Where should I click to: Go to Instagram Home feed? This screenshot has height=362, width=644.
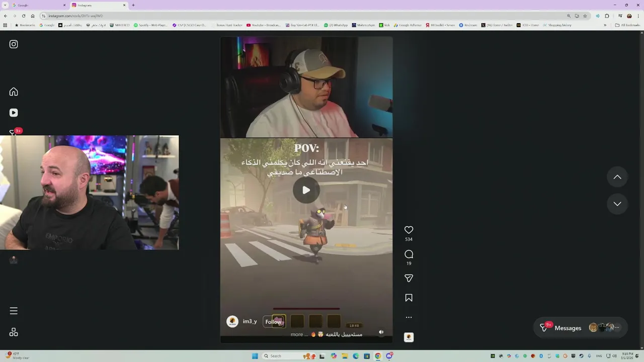click(x=14, y=92)
